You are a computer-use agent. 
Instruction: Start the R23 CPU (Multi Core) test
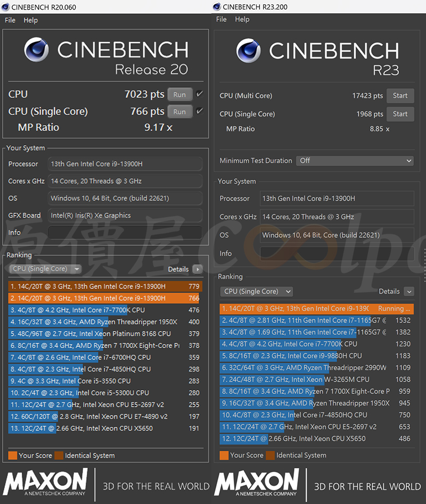(400, 96)
